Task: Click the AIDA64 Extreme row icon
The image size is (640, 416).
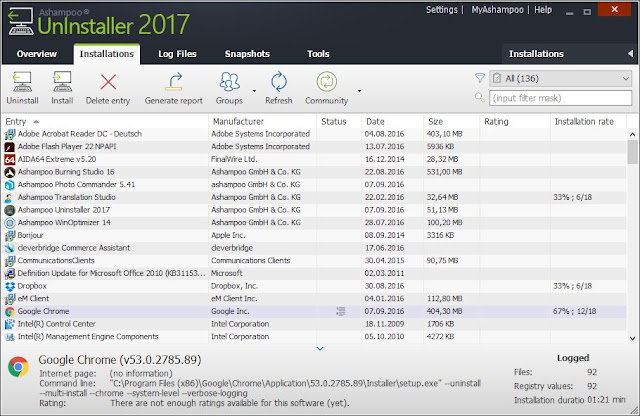Action: click(x=9, y=159)
